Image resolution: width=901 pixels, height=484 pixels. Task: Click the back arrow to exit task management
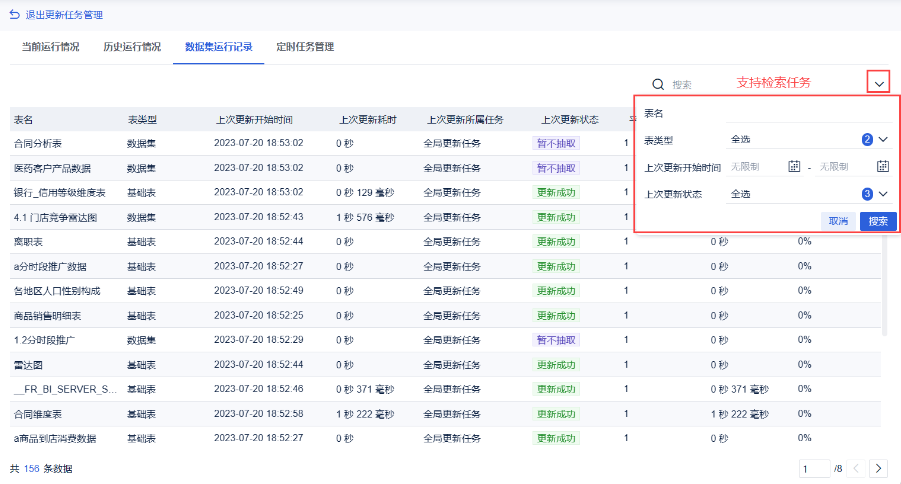14,14
